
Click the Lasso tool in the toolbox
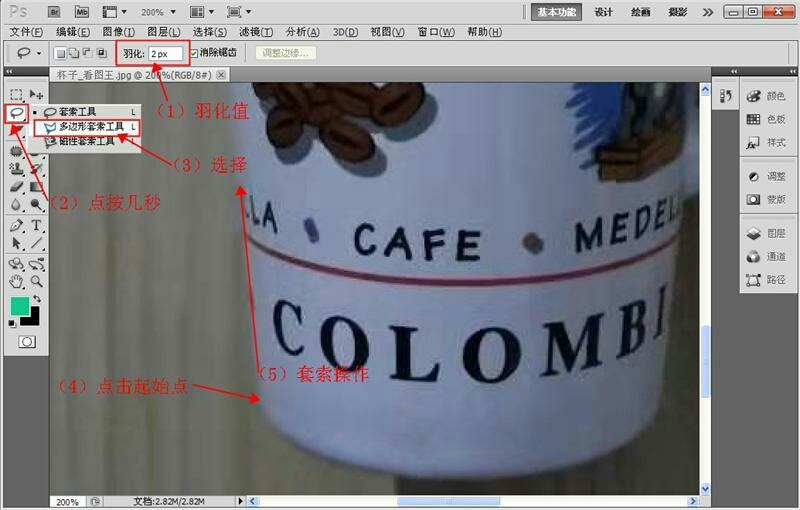pyautogui.click(x=16, y=113)
